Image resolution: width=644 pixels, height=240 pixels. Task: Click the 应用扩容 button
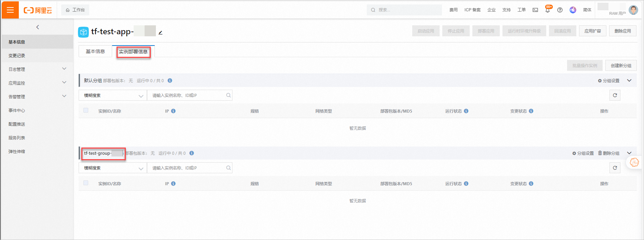593,31
